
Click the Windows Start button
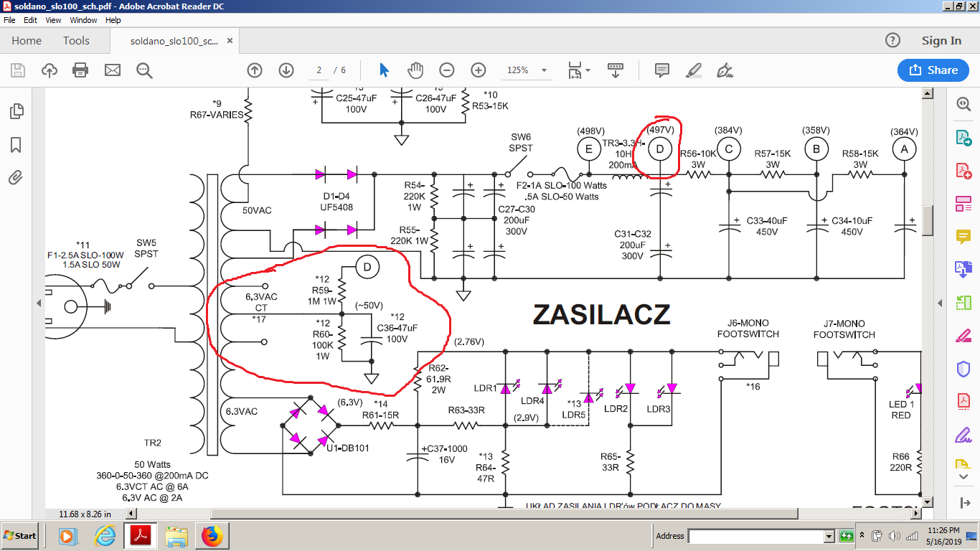20,536
